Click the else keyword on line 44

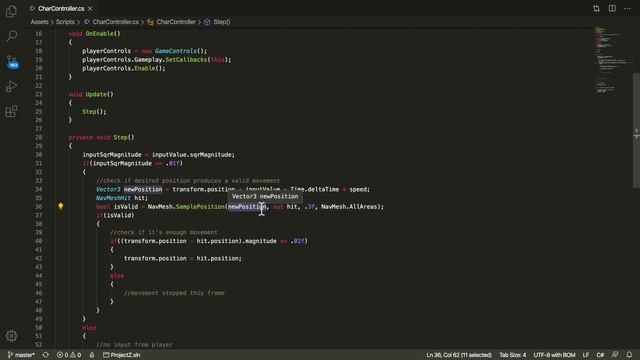pos(117,276)
